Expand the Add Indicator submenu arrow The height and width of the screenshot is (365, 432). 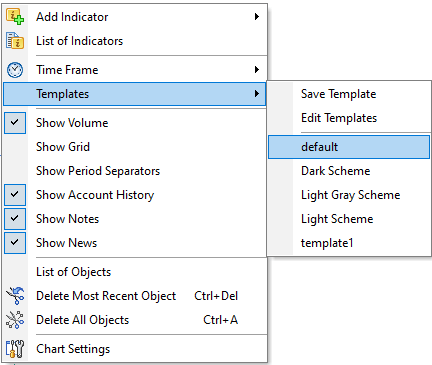pyautogui.click(x=257, y=17)
